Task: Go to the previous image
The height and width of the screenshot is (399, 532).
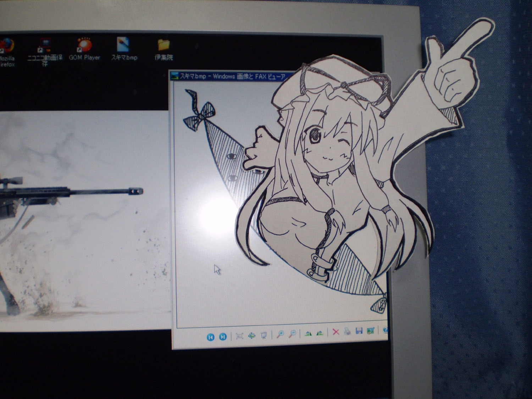Action: pos(211,337)
